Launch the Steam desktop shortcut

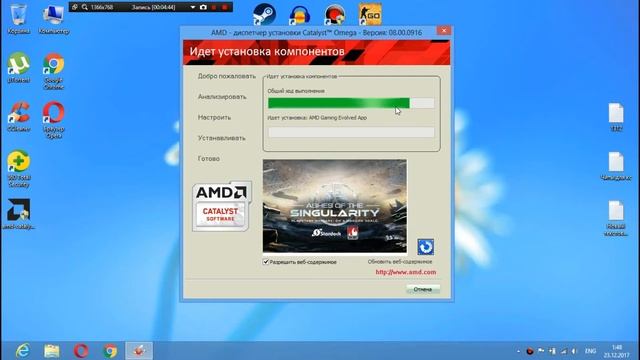(x=264, y=14)
